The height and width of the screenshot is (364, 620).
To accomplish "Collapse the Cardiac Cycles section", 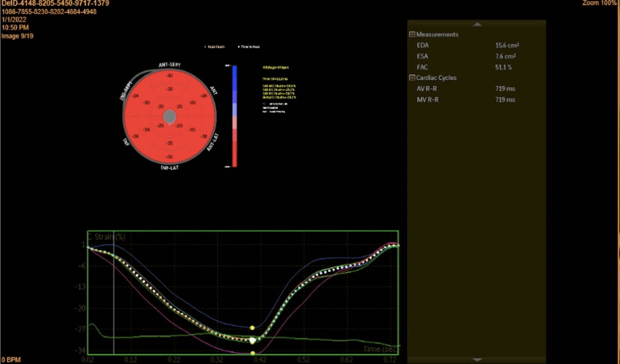I will [412, 78].
